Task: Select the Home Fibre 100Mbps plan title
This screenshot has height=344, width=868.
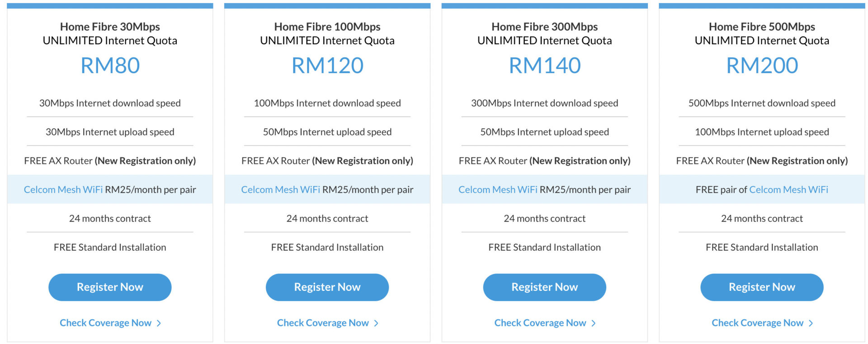Action: [327, 27]
